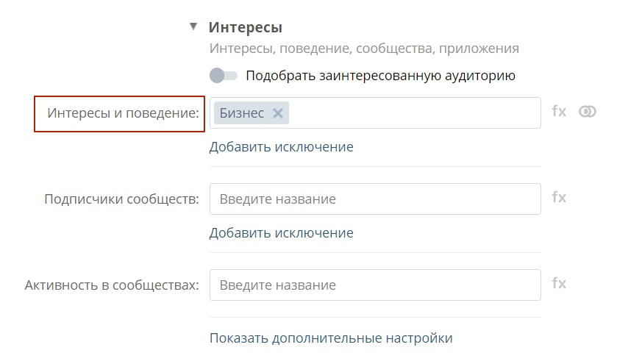Click fx icon beside Активность в сообществах field
Image resolution: width=617 pixels, height=364 pixels.
coord(559,283)
